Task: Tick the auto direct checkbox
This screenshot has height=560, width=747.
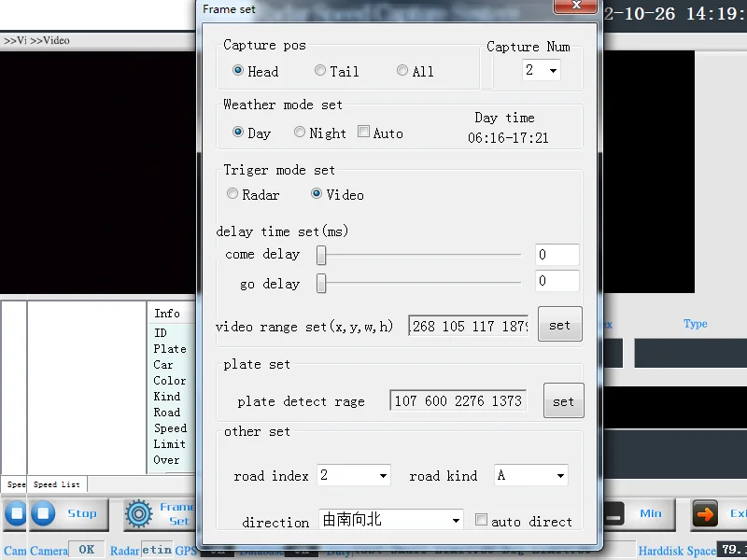Action: (x=482, y=520)
